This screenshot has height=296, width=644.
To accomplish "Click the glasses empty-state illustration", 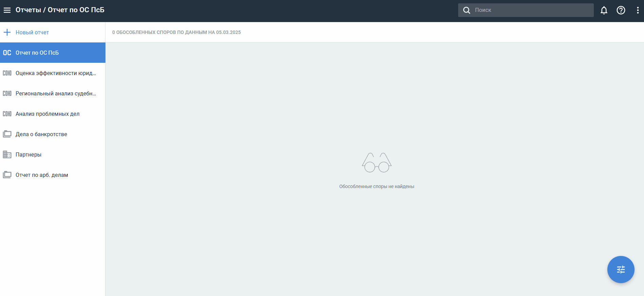I will coord(376,163).
